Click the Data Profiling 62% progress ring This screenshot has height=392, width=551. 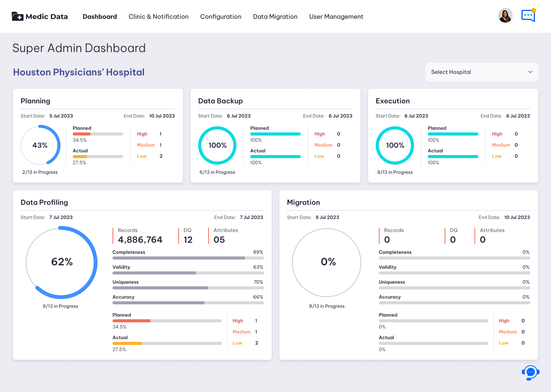click(62, 262)
